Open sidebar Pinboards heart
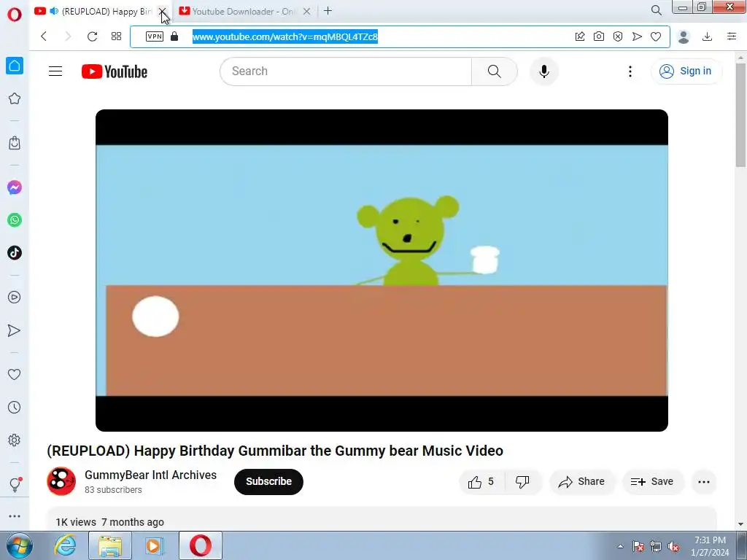 (x=15, y=375)
